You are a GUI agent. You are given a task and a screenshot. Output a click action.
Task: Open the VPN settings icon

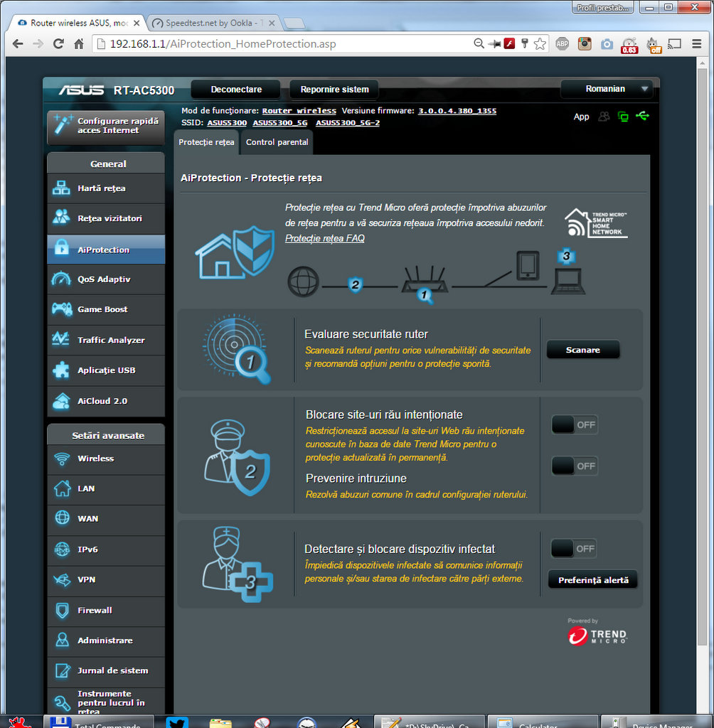pos(62,579)
